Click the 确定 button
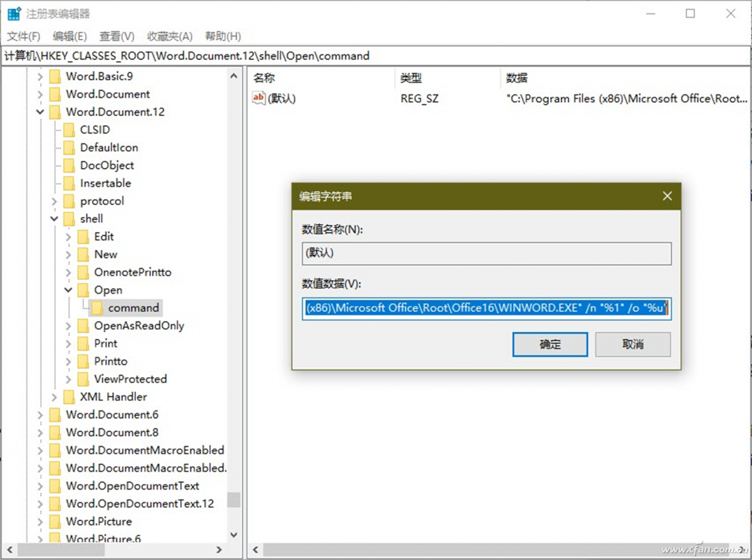The height and width of the screenshot is (560, 752). [x=550, y=345]
